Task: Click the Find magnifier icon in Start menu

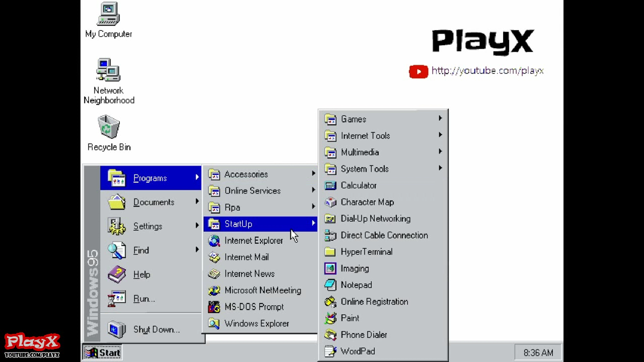Action: pyautogui.click(x=117, y=250)
